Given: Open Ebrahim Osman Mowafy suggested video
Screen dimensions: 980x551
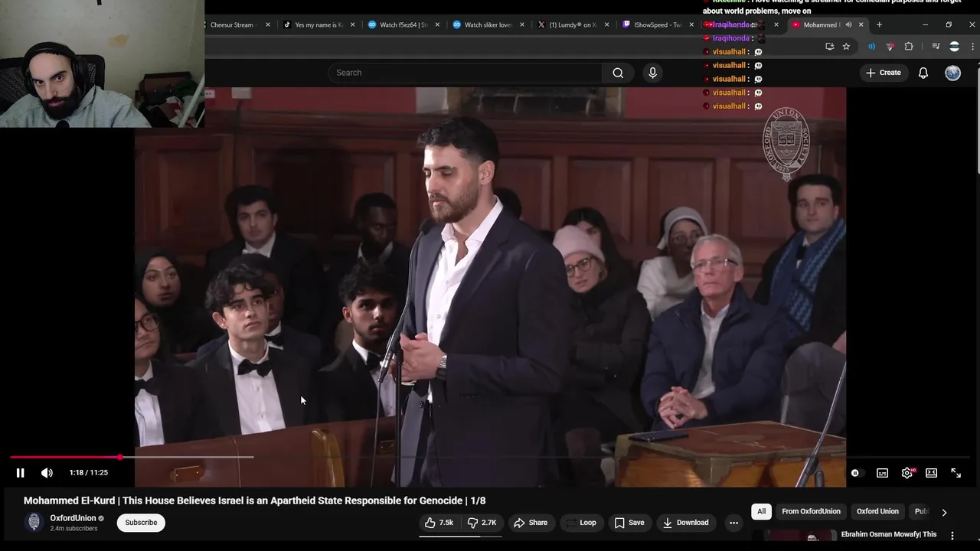Looking at the screenshot, I should 889,534.
